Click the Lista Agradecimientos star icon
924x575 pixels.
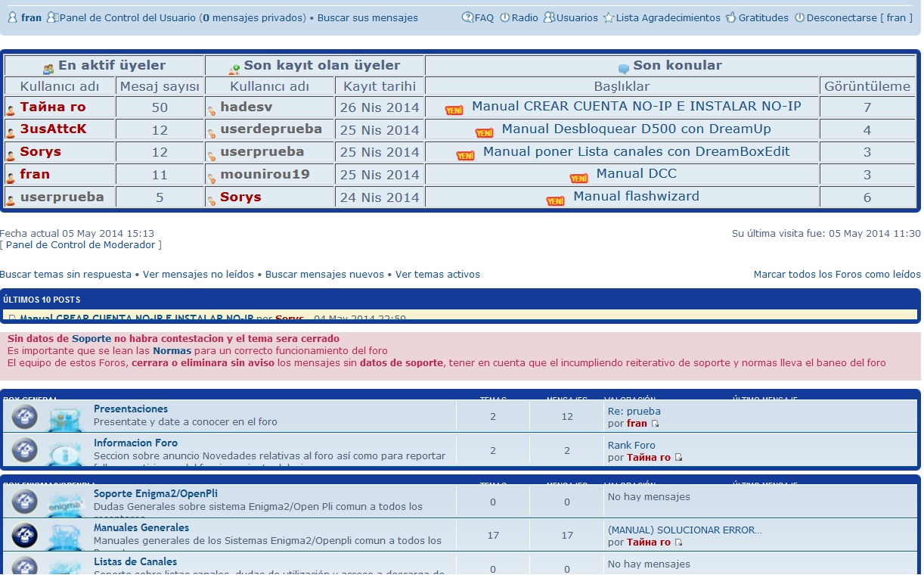(608, 17)
